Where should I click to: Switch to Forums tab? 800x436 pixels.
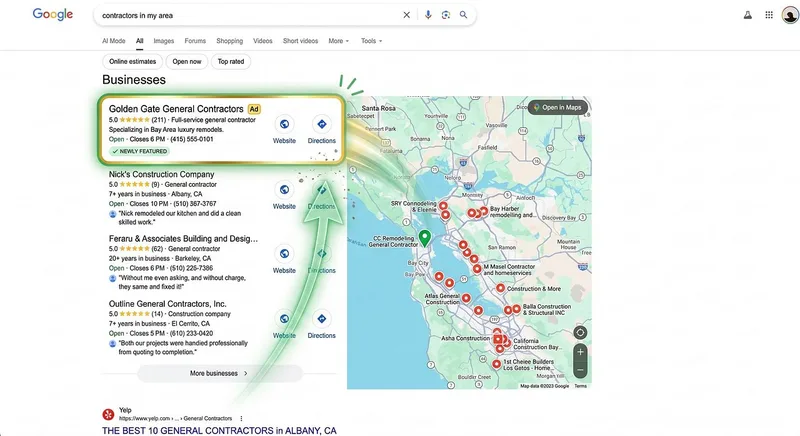pyautogui.click(x=195, y=41)
